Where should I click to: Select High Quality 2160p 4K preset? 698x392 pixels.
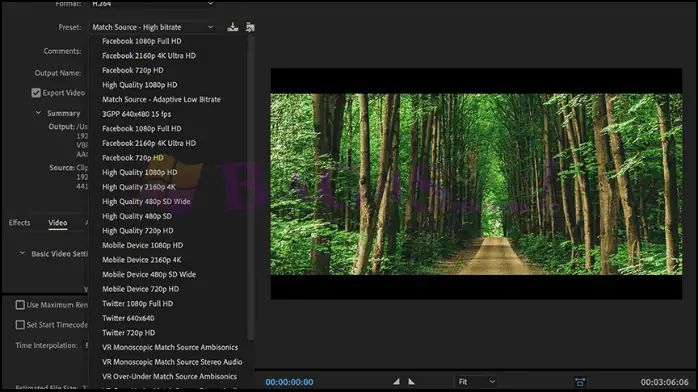tap(139, 187)
